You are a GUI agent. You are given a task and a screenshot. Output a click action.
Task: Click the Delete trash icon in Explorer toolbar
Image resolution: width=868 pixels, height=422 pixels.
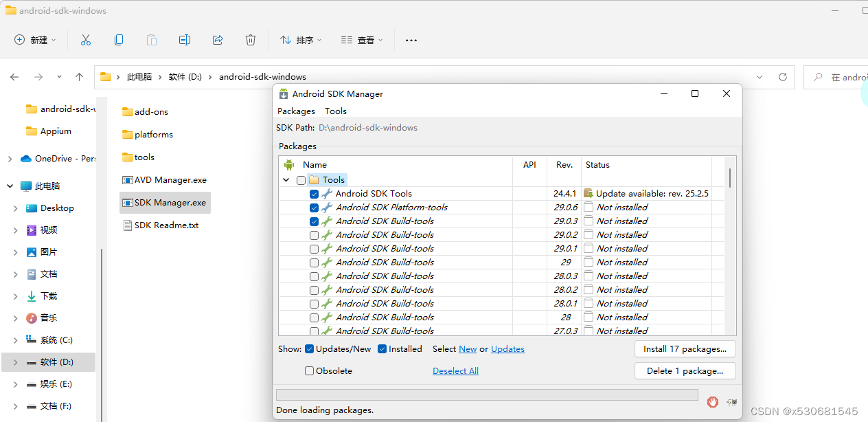pos(251,40)
